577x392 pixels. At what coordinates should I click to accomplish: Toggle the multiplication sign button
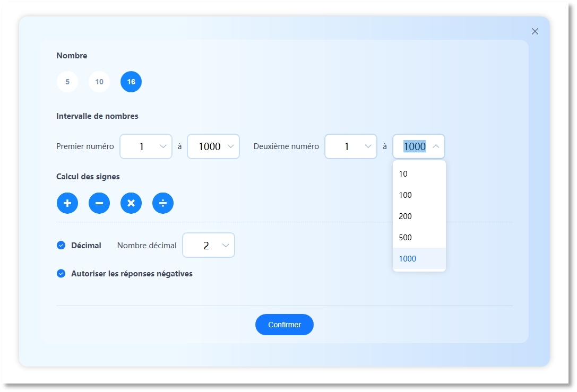(x=131, y=203)
